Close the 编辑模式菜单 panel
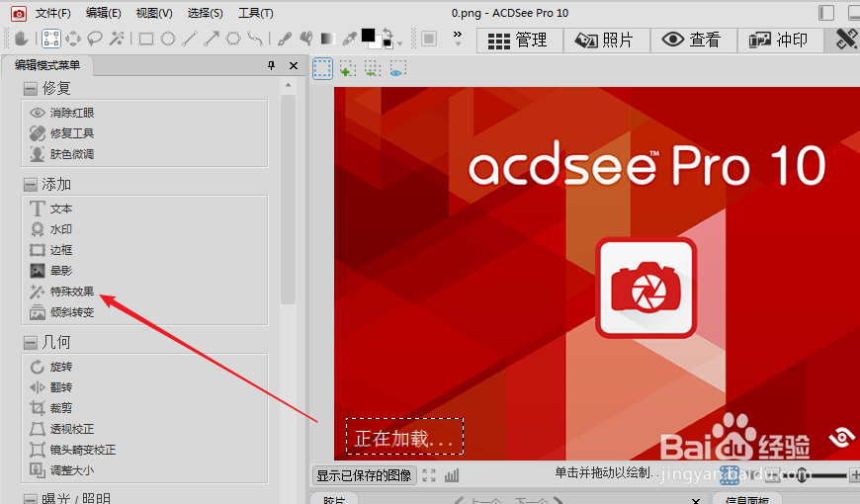 pyautogui.click(x=294, y=66)
